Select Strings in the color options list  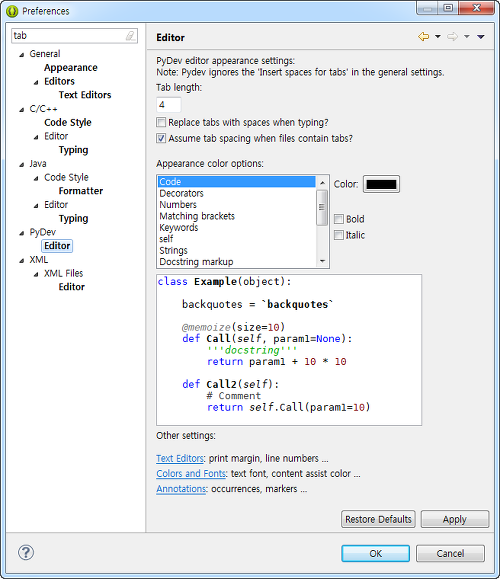237,250
